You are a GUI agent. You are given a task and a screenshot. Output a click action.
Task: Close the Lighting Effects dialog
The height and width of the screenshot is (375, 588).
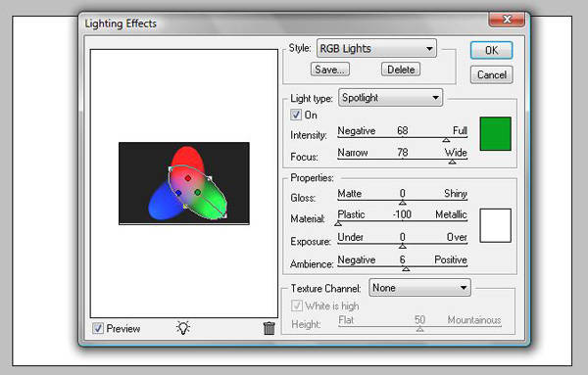(x=507, y=20)
